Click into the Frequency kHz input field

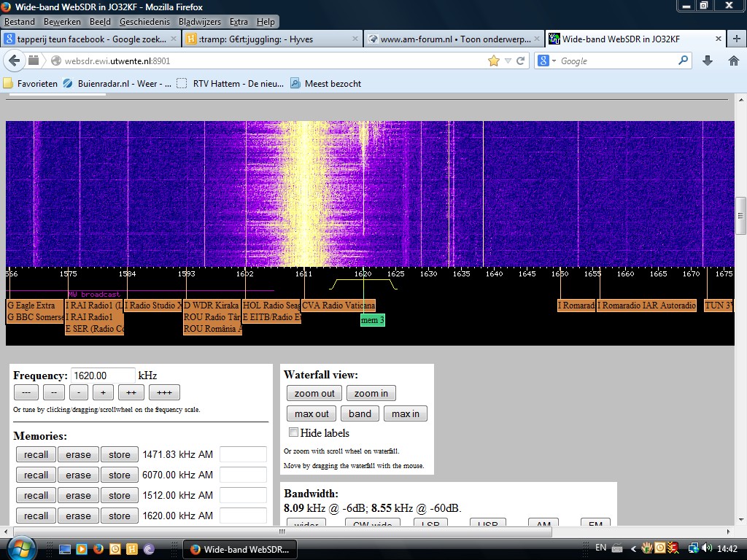(x=103, y=376)
